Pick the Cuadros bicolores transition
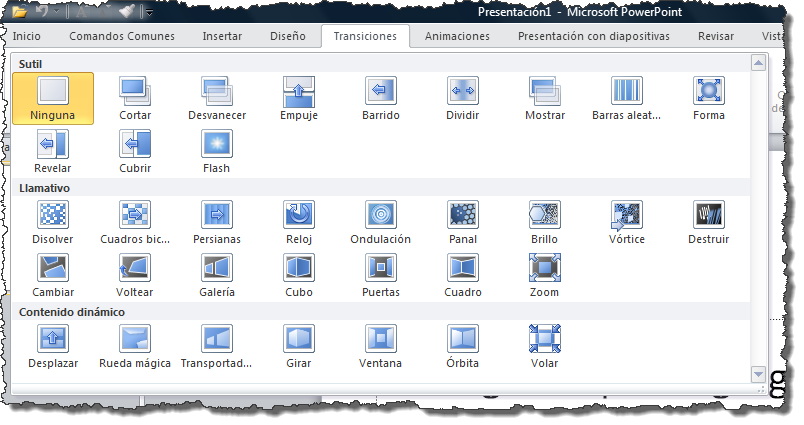 [x=135, y=222]
